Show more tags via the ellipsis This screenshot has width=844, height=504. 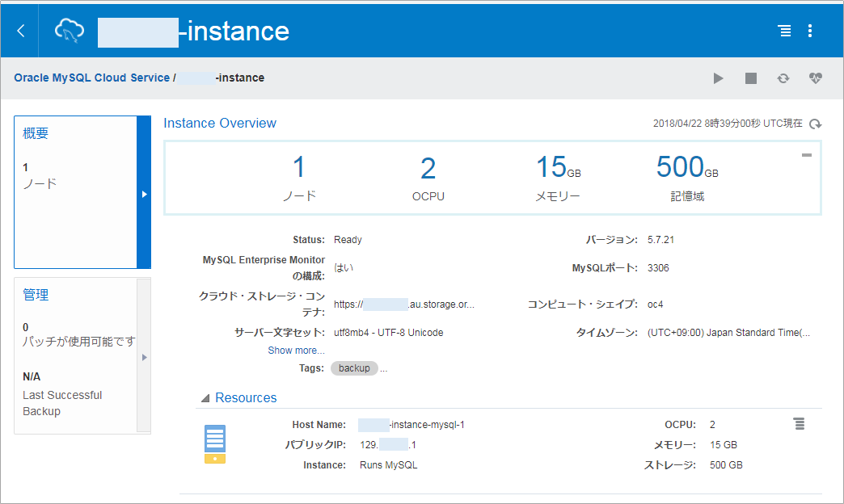click(x=383, y=369)
